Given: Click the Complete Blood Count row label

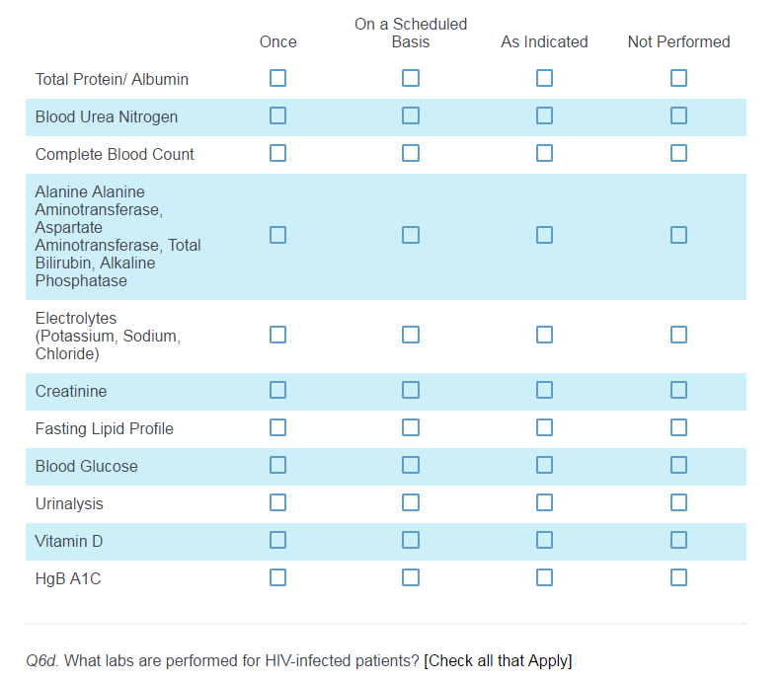Looking at the screenshot, I should 115,154.
